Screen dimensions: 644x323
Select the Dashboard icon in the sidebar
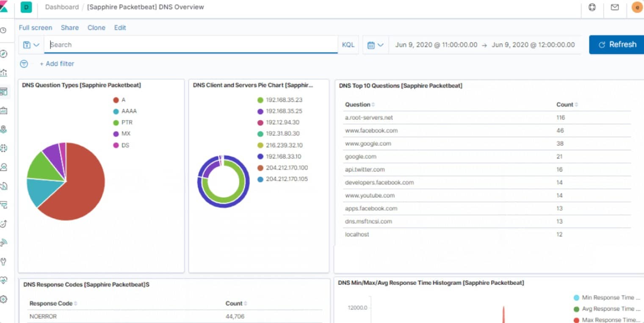point(3,92)
